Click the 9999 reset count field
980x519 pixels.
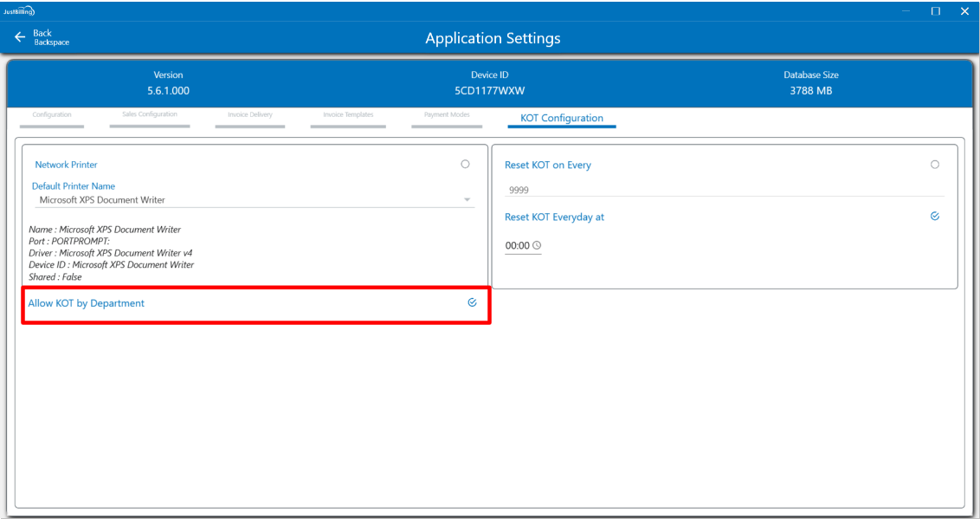(x=723, y=190)
